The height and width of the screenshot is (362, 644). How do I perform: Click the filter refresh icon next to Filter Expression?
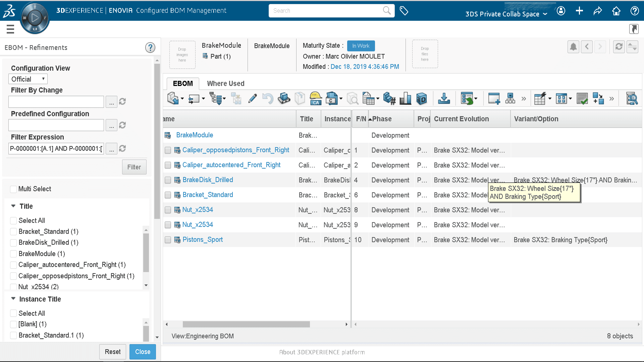pos(123,148)
